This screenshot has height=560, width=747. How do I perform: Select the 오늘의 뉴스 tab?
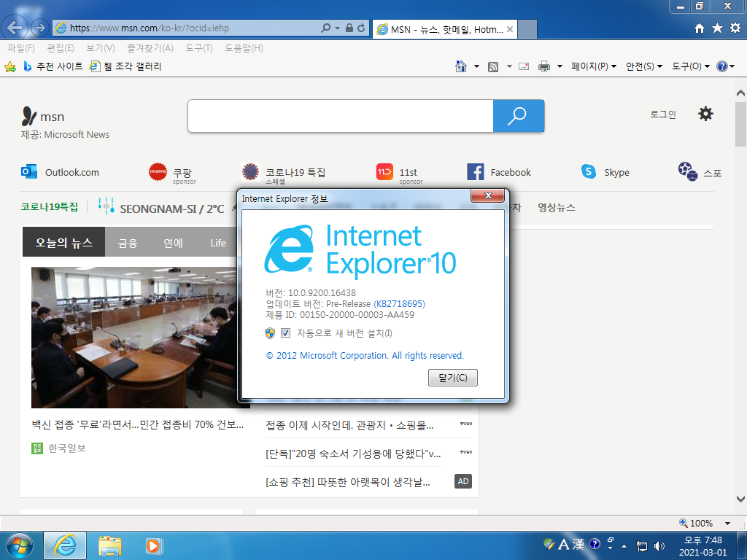pos(64,242)
